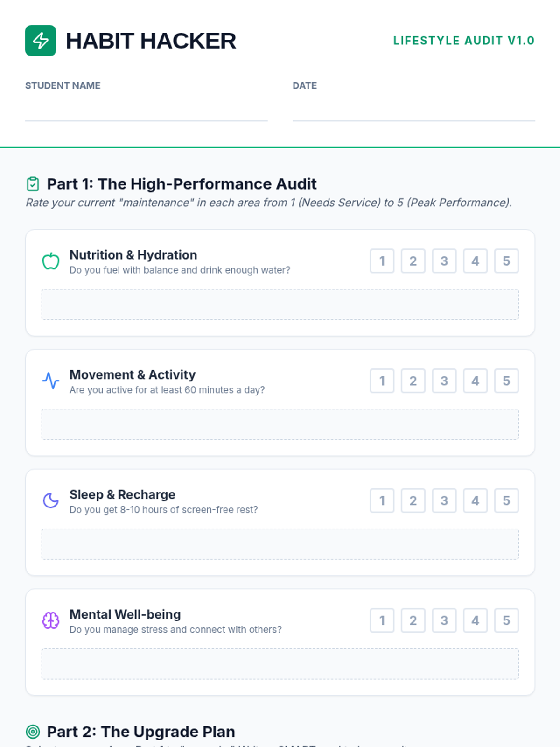This screenshot has width=560, height=747.
Task: Select rating 1 for Movement & Activity
Action: pyautogui.click(x=382, y=381)
